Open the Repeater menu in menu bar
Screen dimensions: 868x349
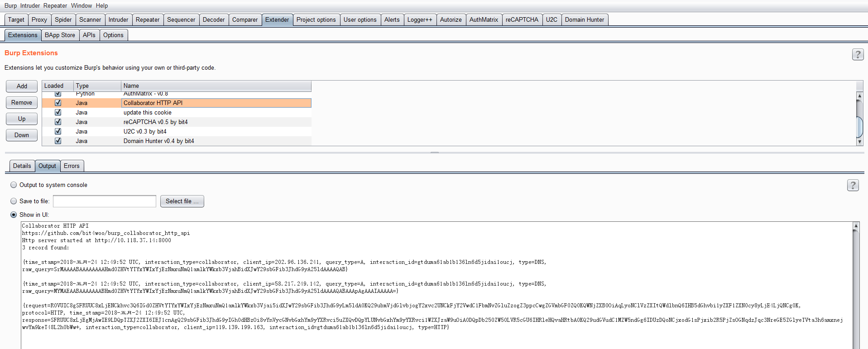click(x=55, y=5)
